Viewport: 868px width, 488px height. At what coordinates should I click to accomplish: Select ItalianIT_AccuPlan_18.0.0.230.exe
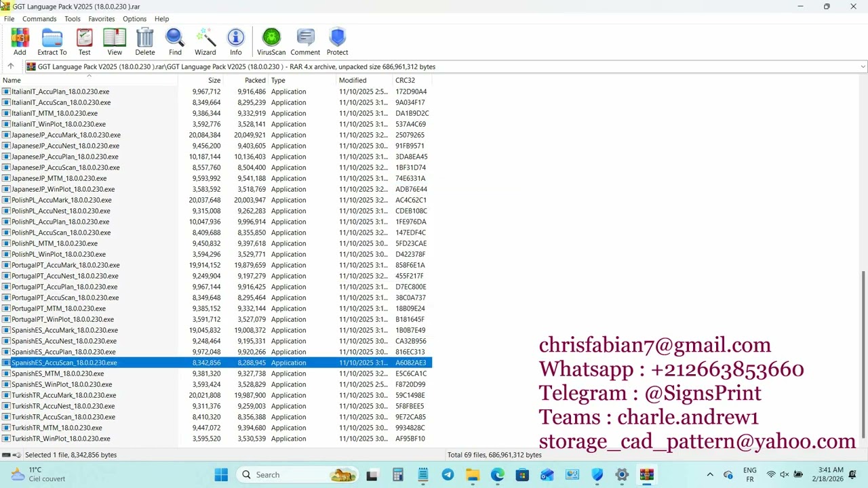(x=60, y=91)
